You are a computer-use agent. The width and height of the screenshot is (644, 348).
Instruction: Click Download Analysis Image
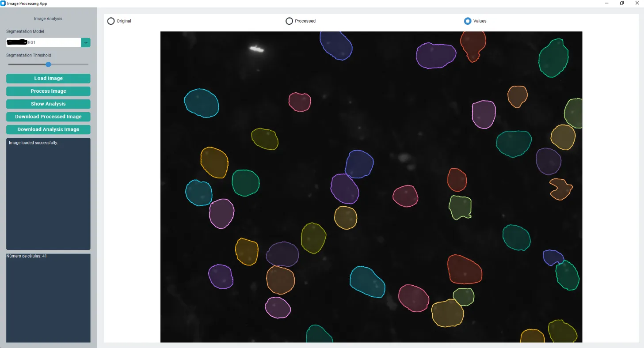[48, 129]
